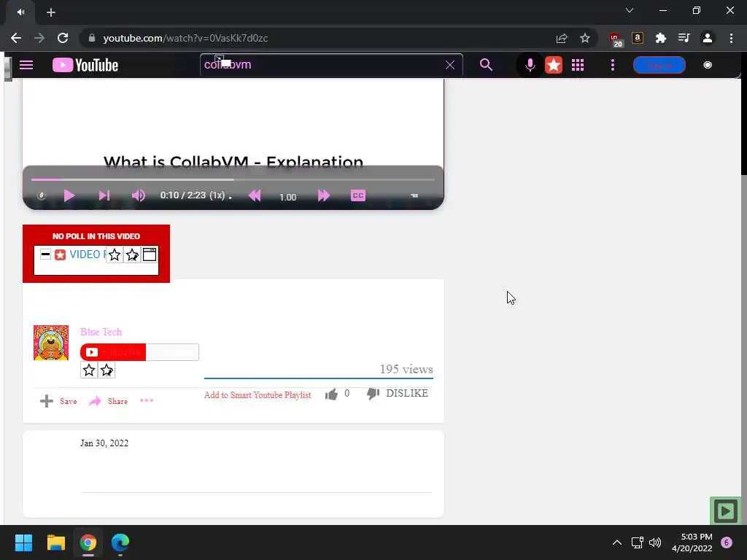Open the uBlock Origin extension icon

(x=614, y=39)
